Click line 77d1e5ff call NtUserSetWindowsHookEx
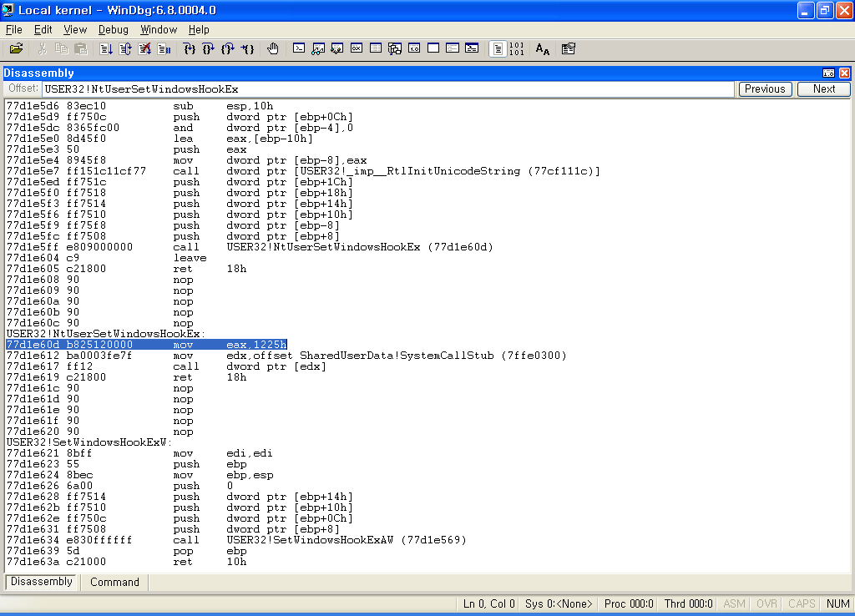The image size is (855, 616). point(250,247)
